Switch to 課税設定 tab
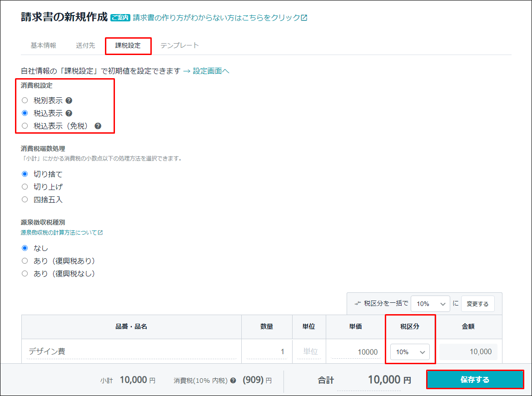Screen dimensions: 532x396 click(x=128, y=45)
